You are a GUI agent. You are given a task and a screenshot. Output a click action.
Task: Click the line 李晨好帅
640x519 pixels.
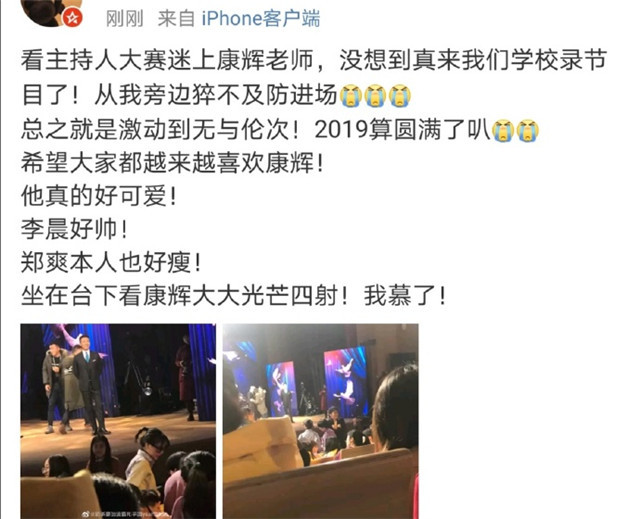click(74, 229)
